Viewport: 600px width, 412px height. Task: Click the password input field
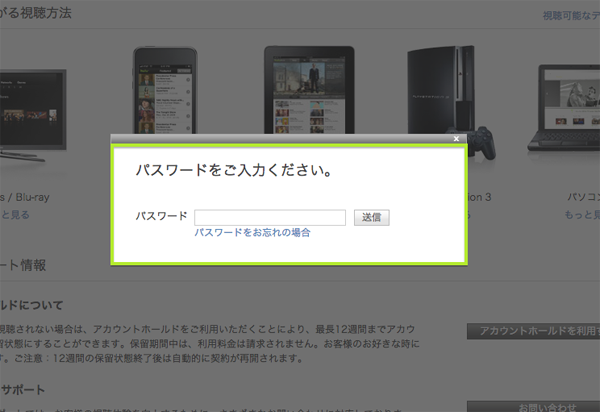(270, 217)
